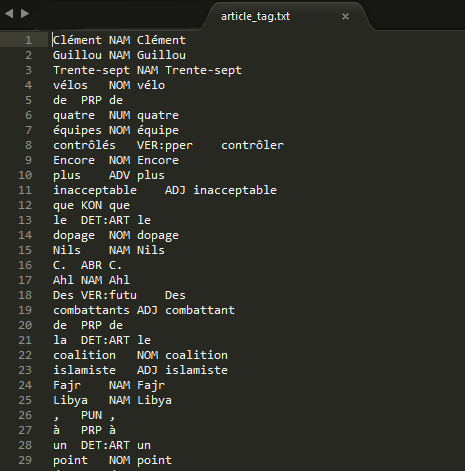Click the word 'Libya' at line 25 start
The height and width of the screenshot is (471, 465).
(x=70, y=400)
